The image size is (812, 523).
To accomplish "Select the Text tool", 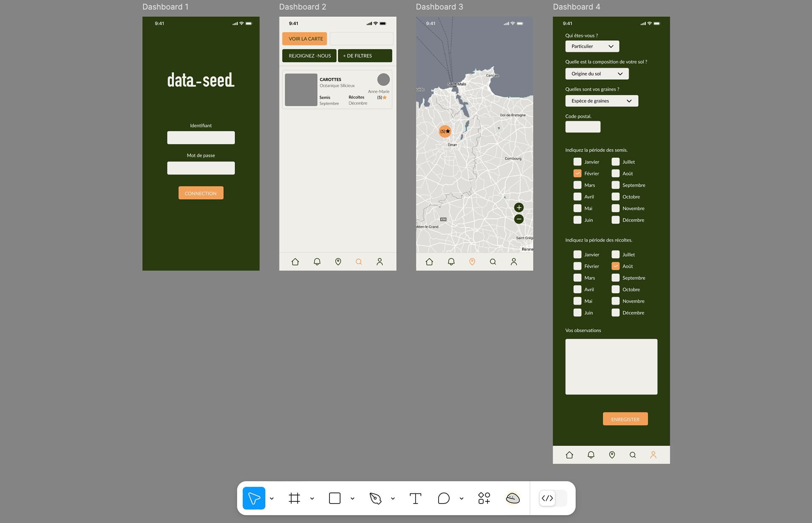I will [415, 498].
